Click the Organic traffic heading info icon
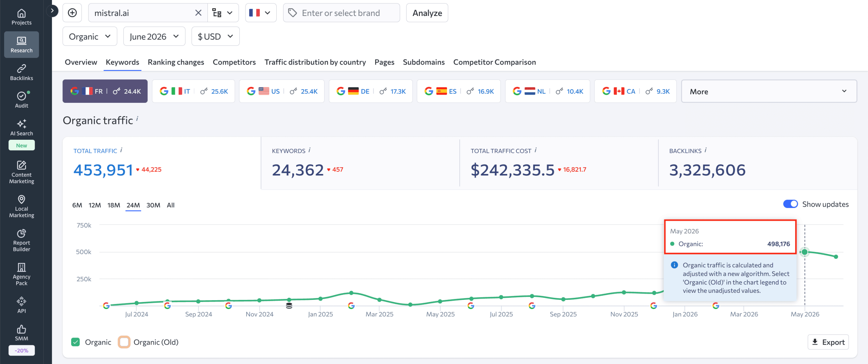Screen dimensions: 868x364 [137, 118]
